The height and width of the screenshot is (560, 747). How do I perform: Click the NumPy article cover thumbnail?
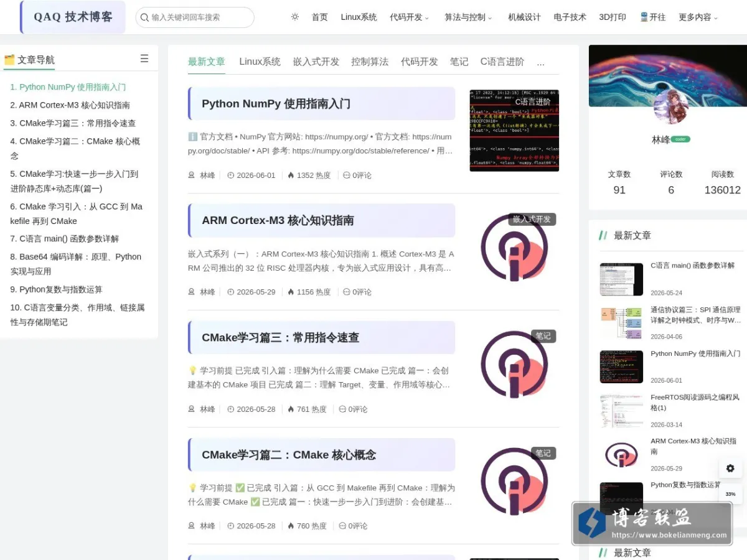pyautogui.click(x=514, y=131)
